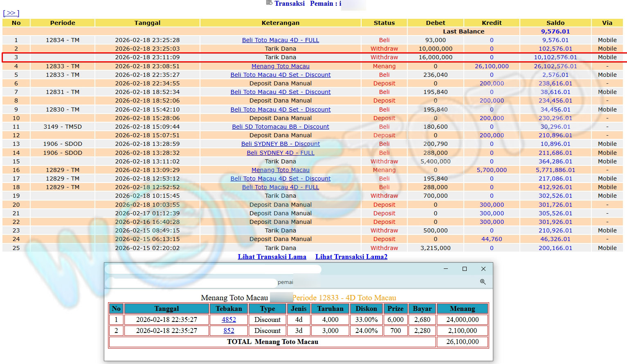The height and width of the screenshot is (364, 627).
Task: Close the Menang Toto Macau popup
Action: (x=483, y=269)
